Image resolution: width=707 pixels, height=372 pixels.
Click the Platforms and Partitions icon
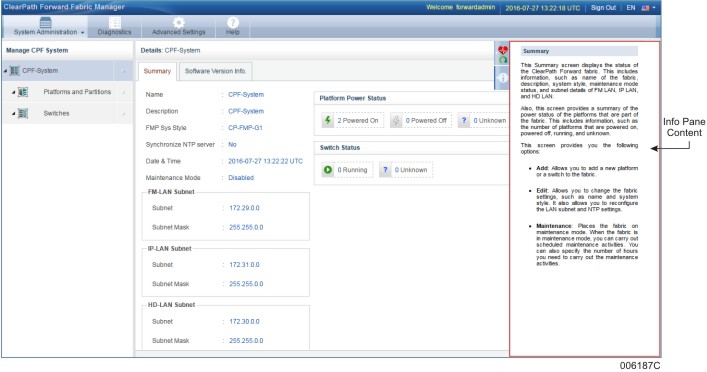point(23,92)
